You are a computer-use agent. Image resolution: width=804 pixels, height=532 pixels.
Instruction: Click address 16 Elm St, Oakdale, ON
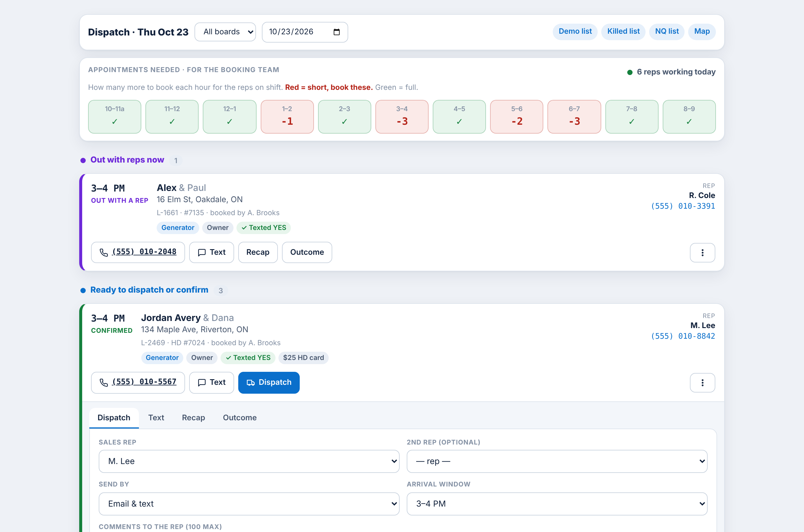200,199
